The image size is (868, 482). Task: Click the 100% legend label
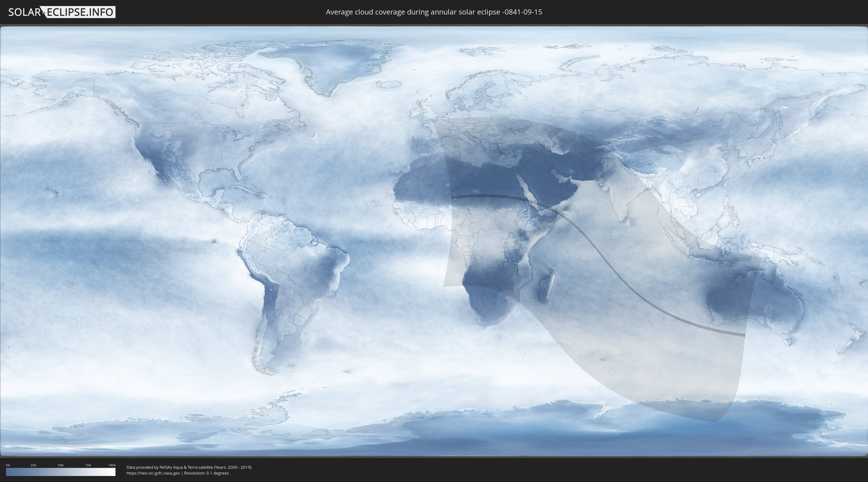pyautogui.click(x=112, y=465)
